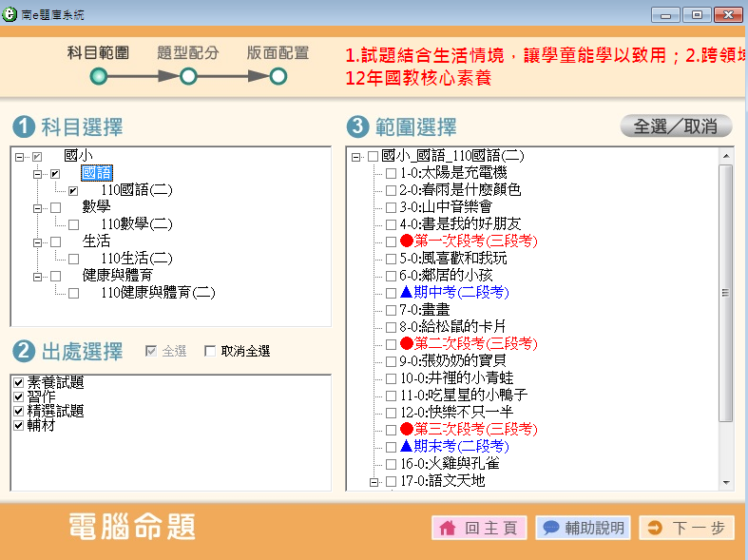Viewport: 748px width, 560px height.
Task: Select 11-0:吃星星的小鴨子 row
Action: (463, 396)
